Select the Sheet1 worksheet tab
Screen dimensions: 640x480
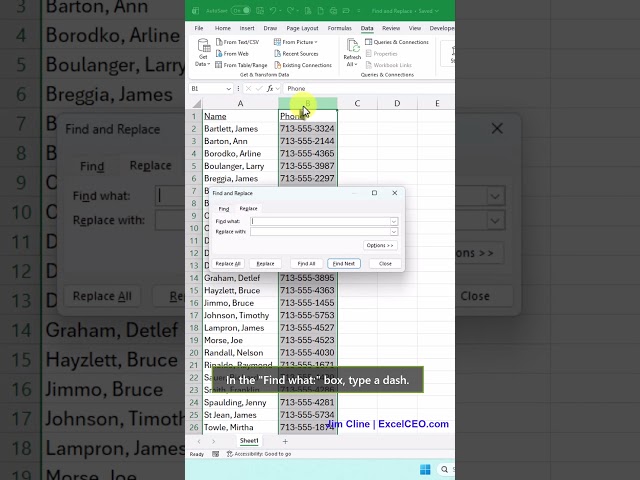[x=249, y=441]
